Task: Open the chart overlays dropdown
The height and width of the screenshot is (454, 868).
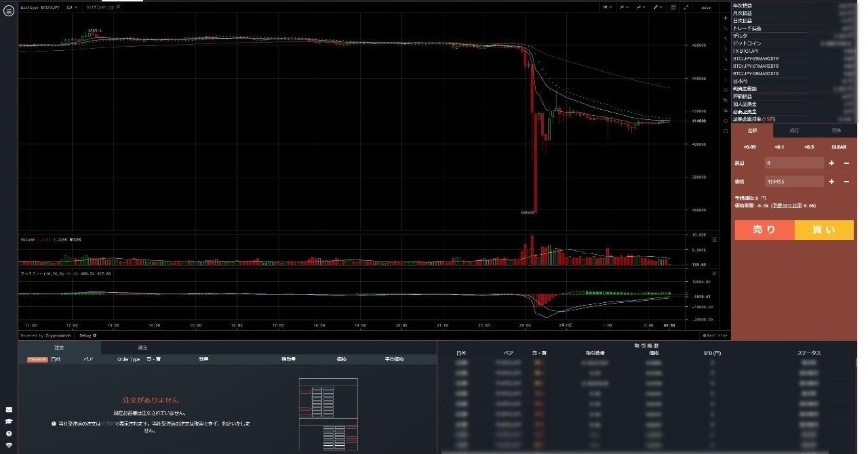Action: [x=641, y=7]
